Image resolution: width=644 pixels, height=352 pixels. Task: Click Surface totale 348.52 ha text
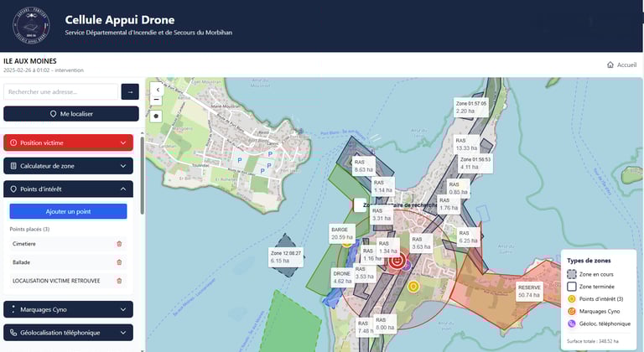[592, 341]
